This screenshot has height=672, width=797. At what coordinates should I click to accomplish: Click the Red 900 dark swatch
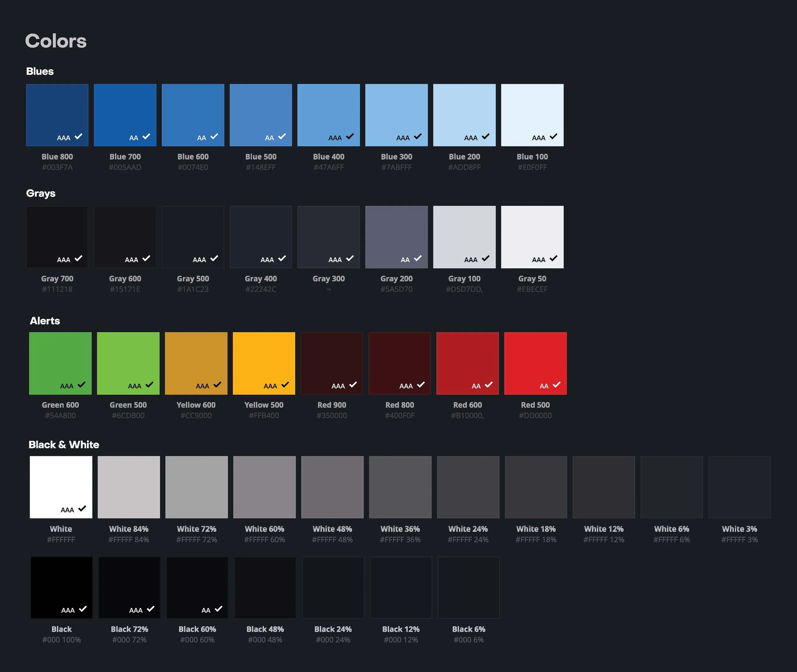[332, 363]
